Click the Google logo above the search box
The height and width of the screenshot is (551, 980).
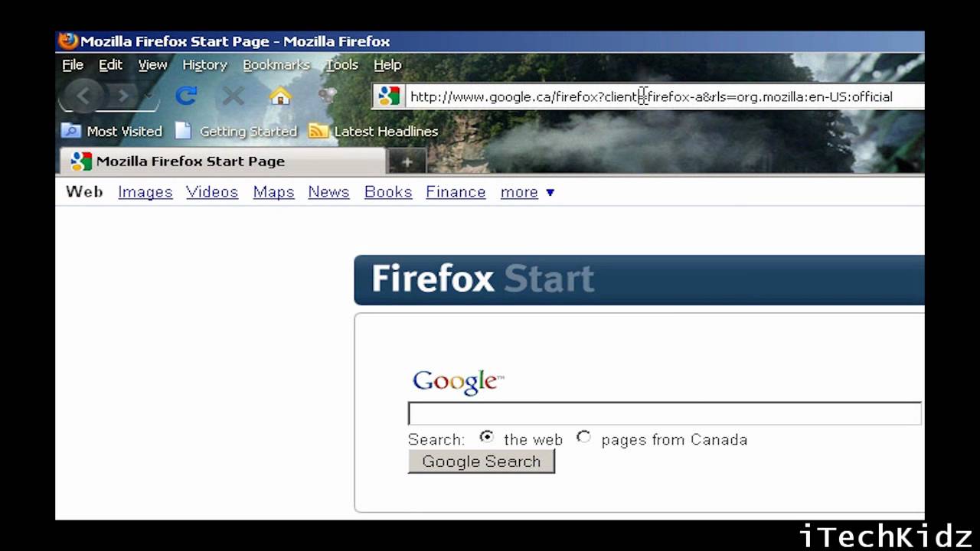tap(458, 381)
